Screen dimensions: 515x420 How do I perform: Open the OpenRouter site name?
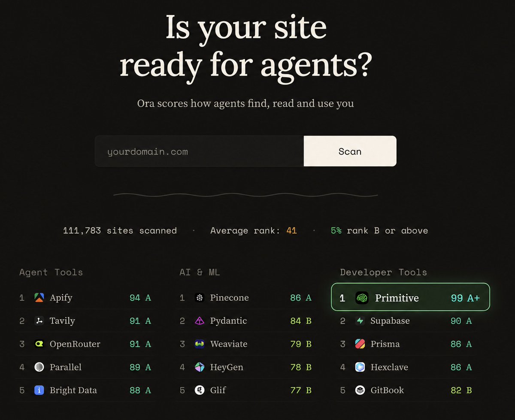[x=75, y=344]
